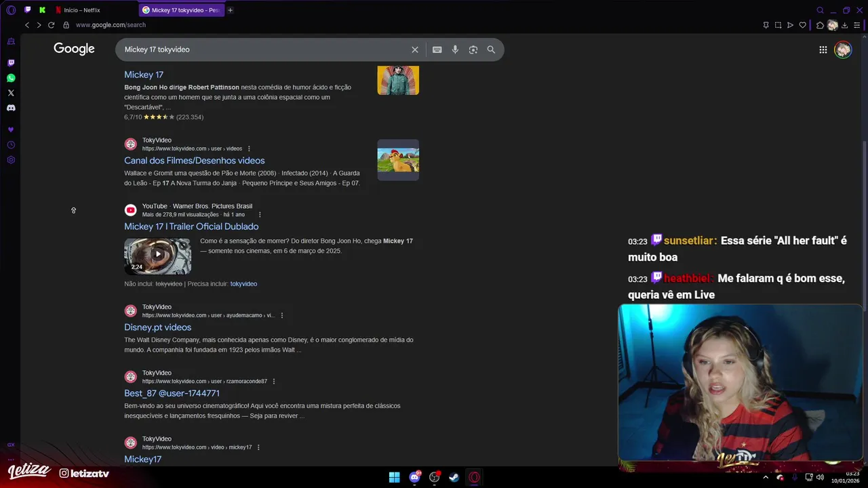Open the lion cartoon thumbnail
The width and height of the screenshot is (868, 488).
click(x=398, y=160)
